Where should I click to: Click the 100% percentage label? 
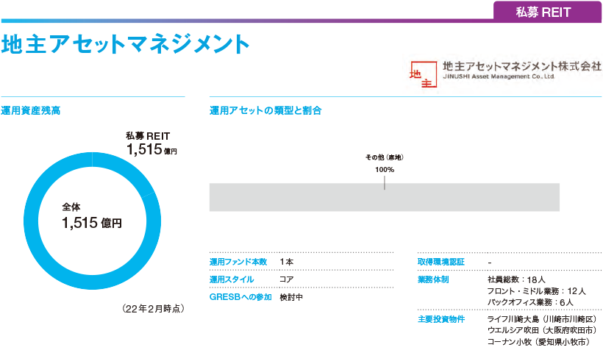point(385,170)
